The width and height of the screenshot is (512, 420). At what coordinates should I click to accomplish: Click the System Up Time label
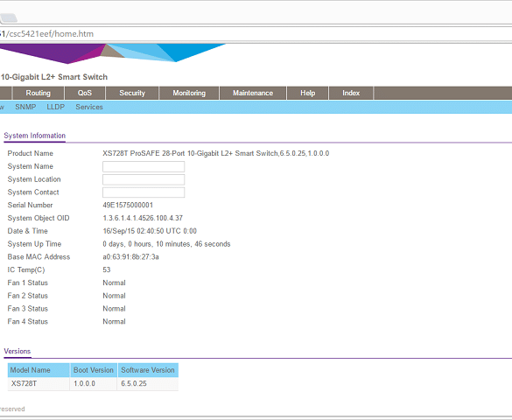pos(34,244)
